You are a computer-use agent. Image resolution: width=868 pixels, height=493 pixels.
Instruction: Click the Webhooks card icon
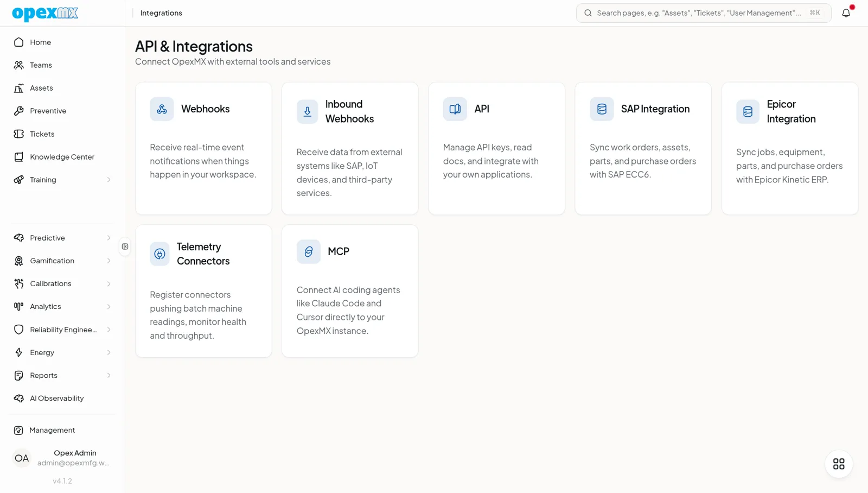(162, 109)
